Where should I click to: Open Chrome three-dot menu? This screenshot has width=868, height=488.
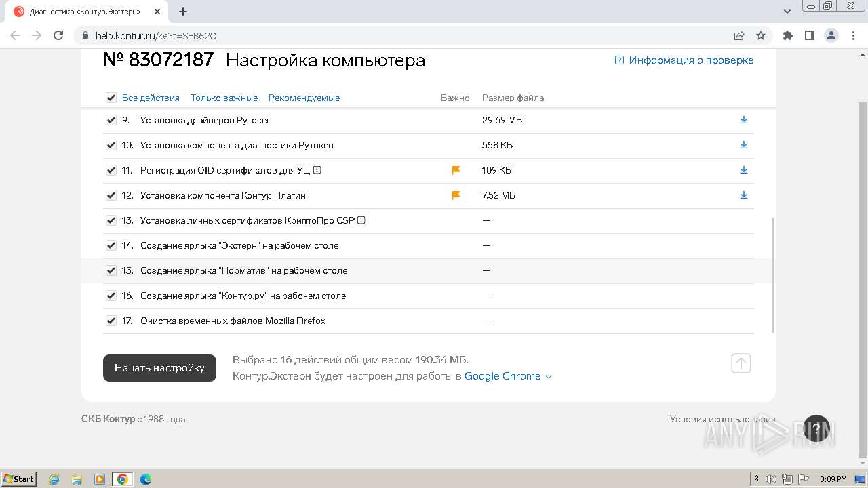(x=853, y=35)
